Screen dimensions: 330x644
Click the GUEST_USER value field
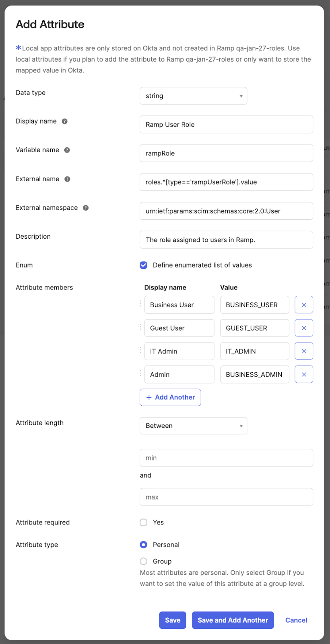pos(254,328)
